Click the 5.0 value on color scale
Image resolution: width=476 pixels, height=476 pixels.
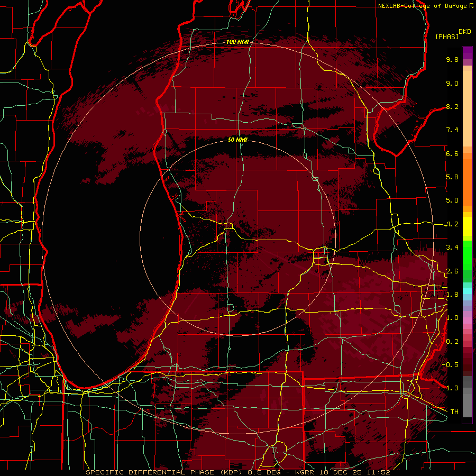tap(452, 200)
